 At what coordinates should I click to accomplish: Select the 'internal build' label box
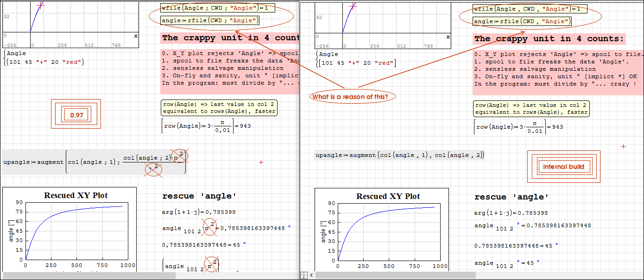[x=563, y=167]
